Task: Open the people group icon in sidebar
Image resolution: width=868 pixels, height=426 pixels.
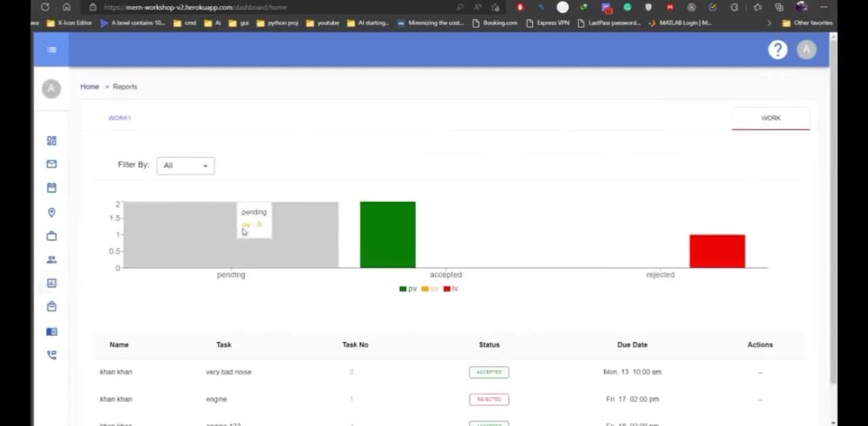Action: coord(51,259)
